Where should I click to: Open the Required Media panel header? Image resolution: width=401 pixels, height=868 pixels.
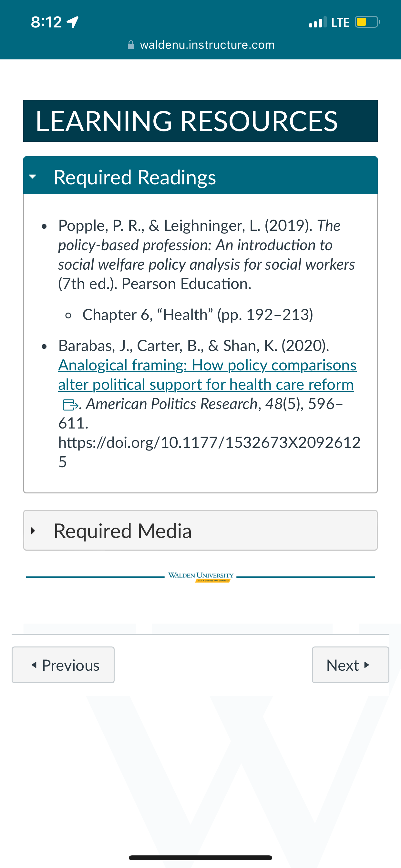200,530
